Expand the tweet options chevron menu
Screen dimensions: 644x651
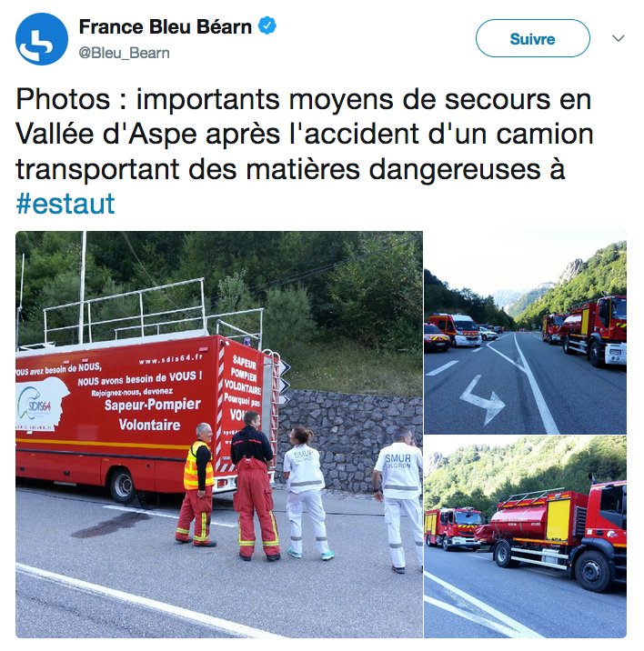click(x=619, y=38)
